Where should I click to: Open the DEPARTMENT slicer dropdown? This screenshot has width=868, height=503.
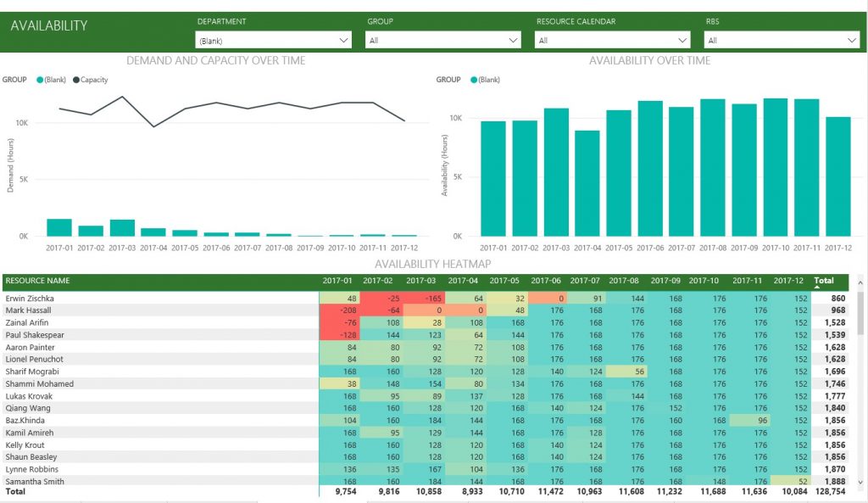coord(343,39)
